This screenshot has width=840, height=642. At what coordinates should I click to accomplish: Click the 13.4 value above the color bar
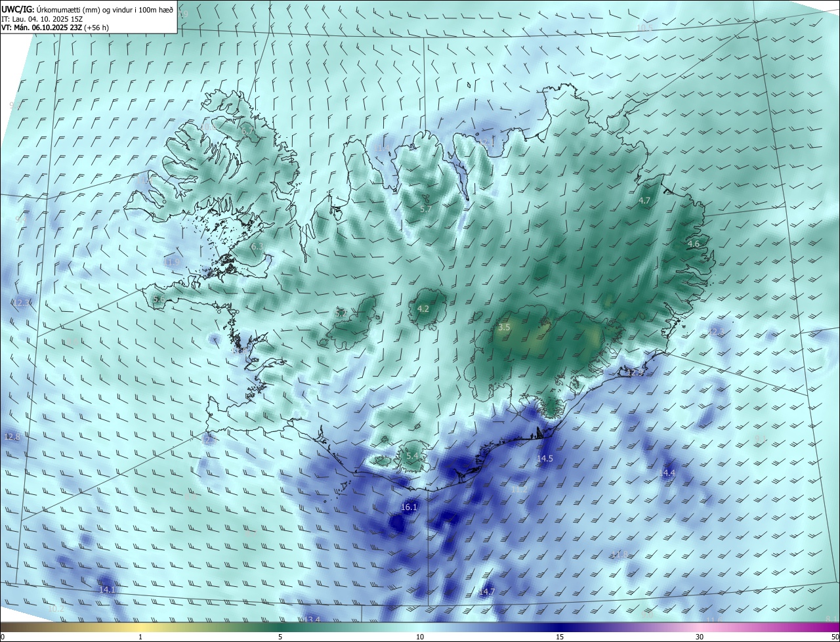(x=312, y=620)
